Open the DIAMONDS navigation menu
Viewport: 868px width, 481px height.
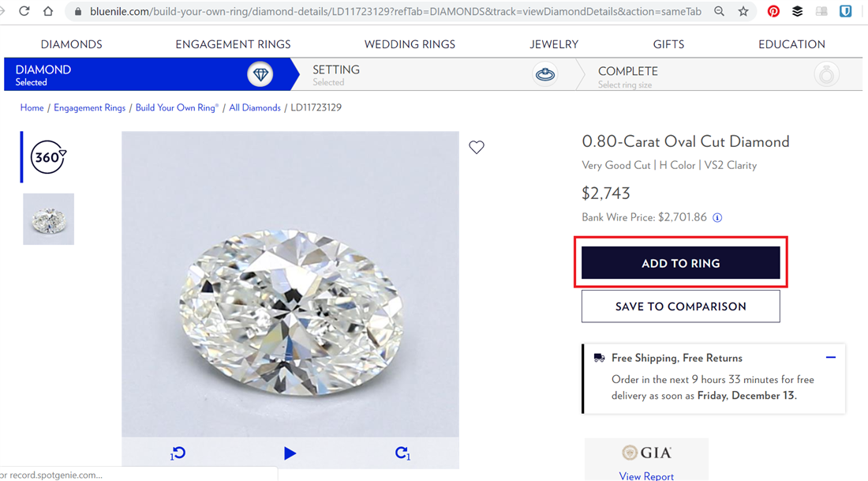pos(71,44)
